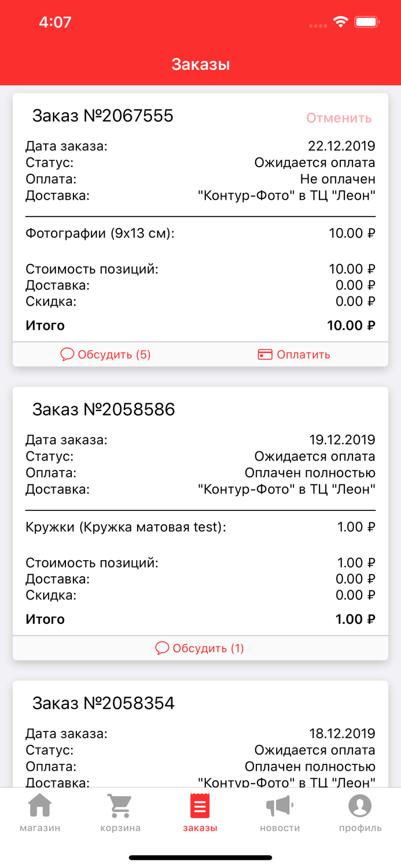401x868 pixels.
Task: Click the home indicator bar at bottom
Action: point(200,857)
